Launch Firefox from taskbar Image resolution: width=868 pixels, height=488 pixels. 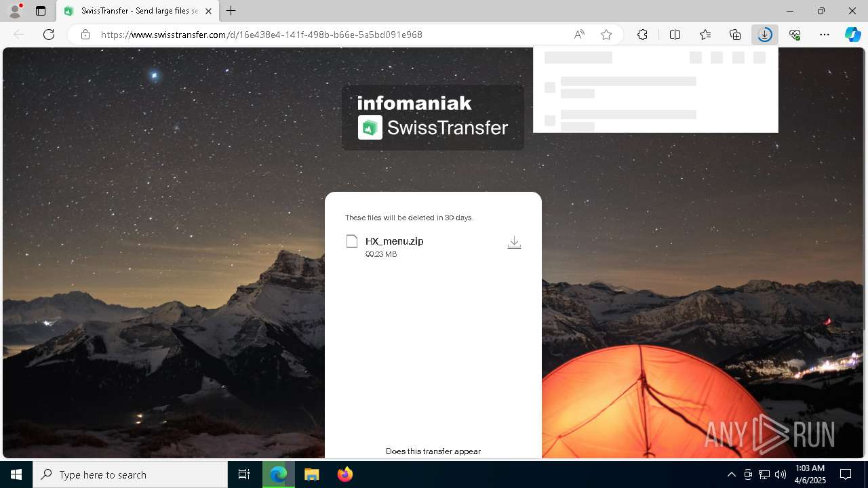(344, 474)
